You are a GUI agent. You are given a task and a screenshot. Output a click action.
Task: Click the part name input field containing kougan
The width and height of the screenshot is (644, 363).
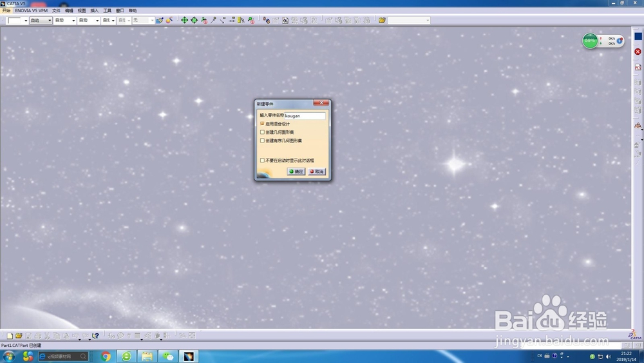(x=305, y=116)
